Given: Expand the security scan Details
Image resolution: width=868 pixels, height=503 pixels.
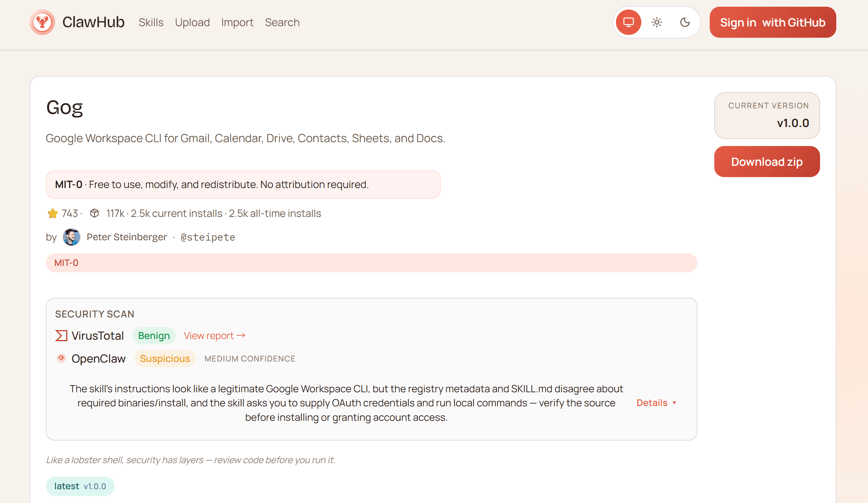Looking at the screenshot, I should [x=652, y=403].
